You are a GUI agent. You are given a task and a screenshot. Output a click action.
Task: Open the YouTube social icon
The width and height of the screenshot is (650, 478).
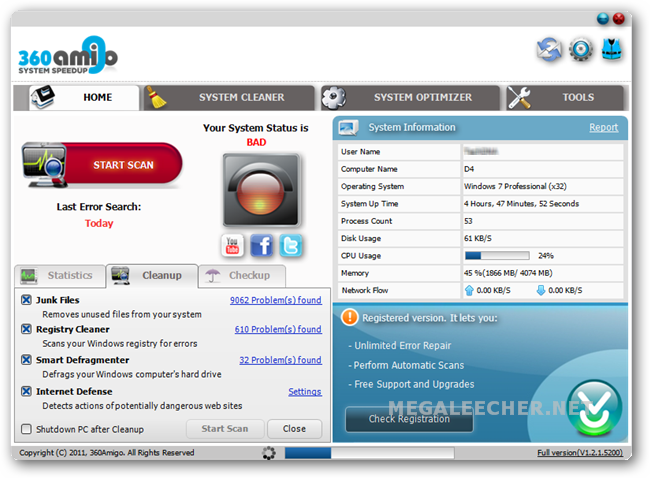(232, 246)
